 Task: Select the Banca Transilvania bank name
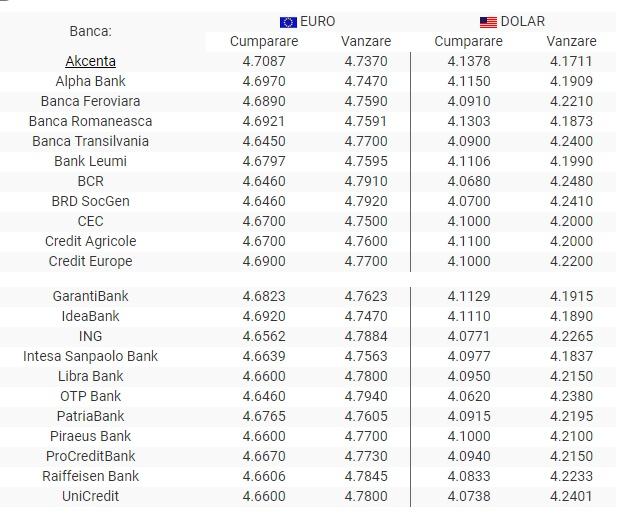[90, 141]
